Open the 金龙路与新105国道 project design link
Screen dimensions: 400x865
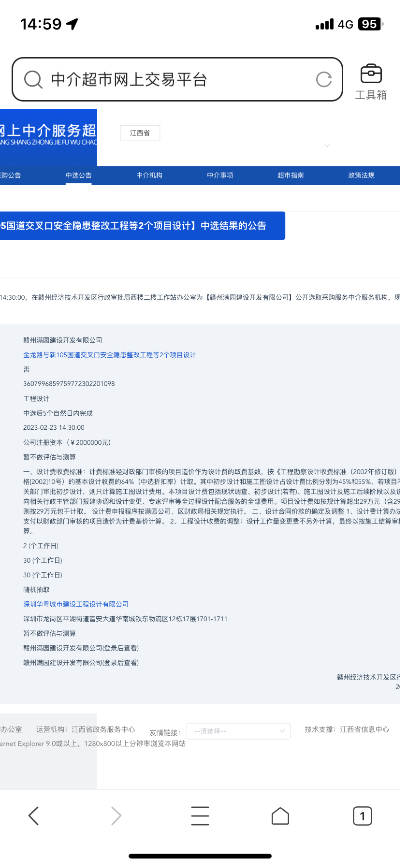click(x=109, y=355)
